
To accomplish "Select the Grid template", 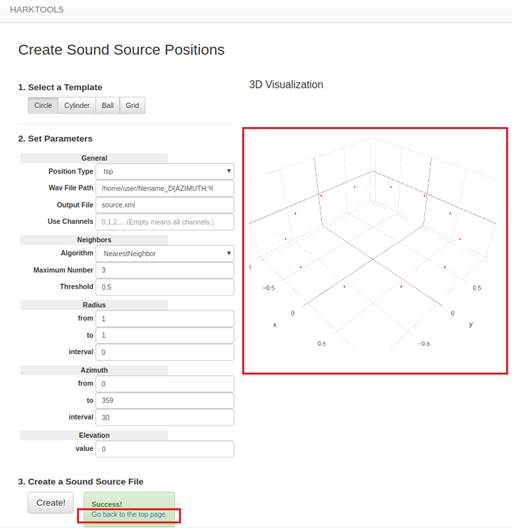I will point(132,105).
